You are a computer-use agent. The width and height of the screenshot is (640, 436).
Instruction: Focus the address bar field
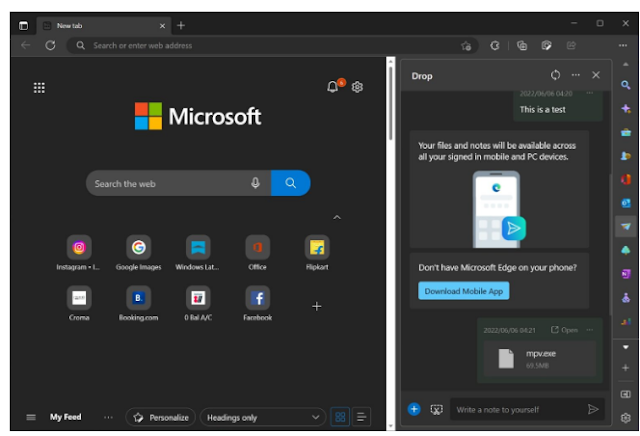[272, 45]
